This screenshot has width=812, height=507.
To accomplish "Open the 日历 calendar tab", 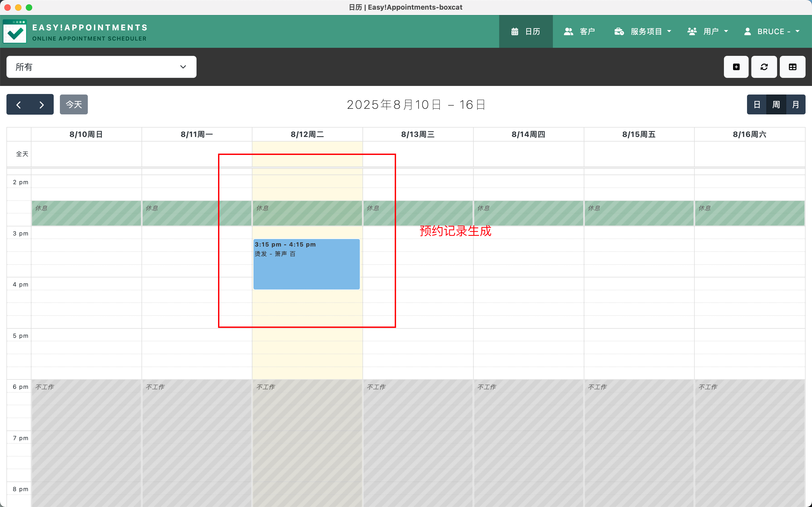I will coord(526,31).
